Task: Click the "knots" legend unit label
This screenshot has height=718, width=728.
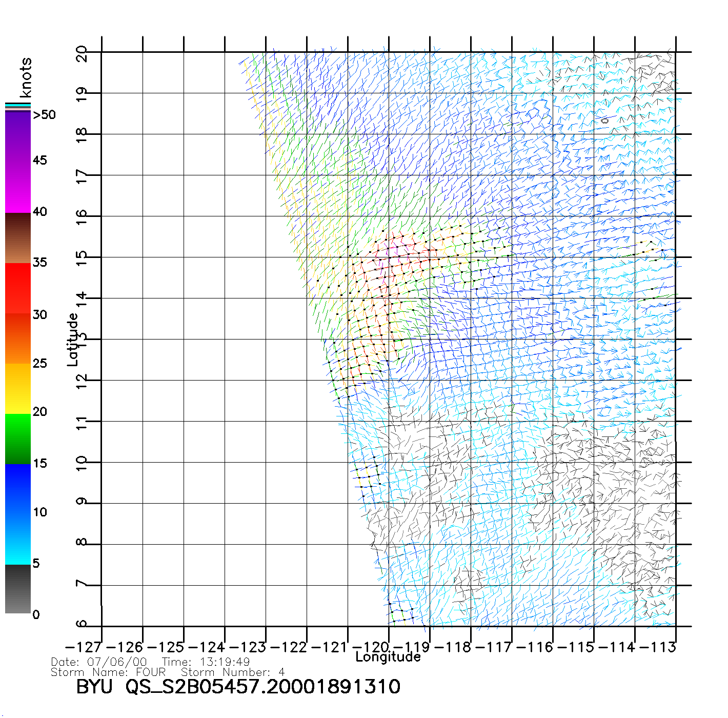Action: click(x=26, y=77)
